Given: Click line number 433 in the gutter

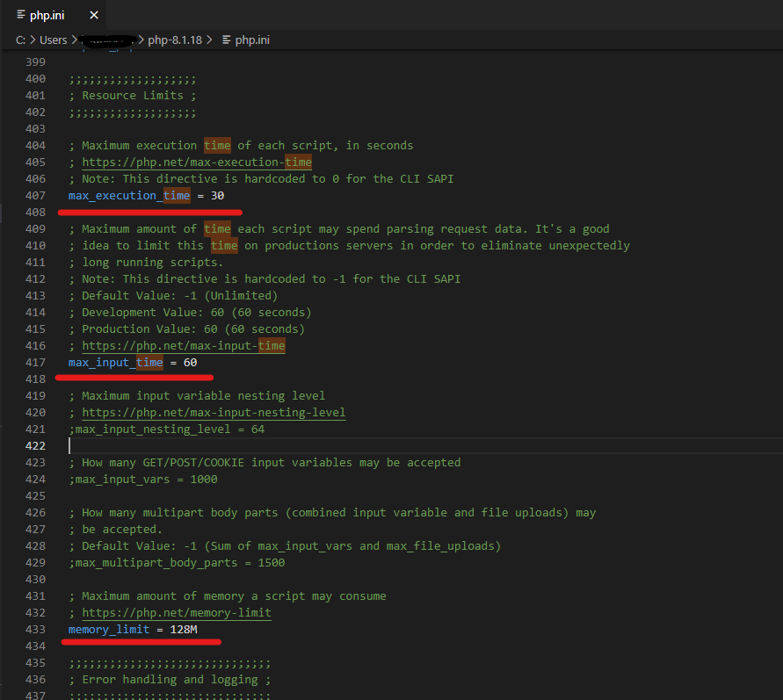Looking at the screenshot, I should click(35, 630).
